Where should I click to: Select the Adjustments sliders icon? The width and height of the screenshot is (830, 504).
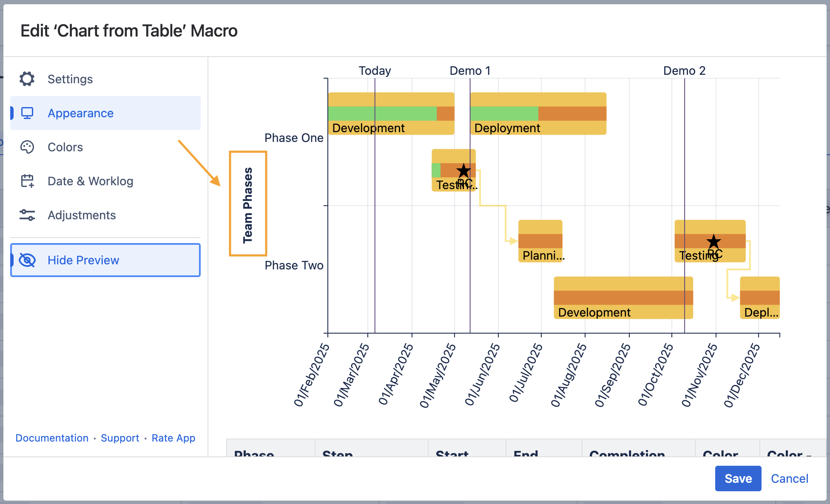[27, 215]
